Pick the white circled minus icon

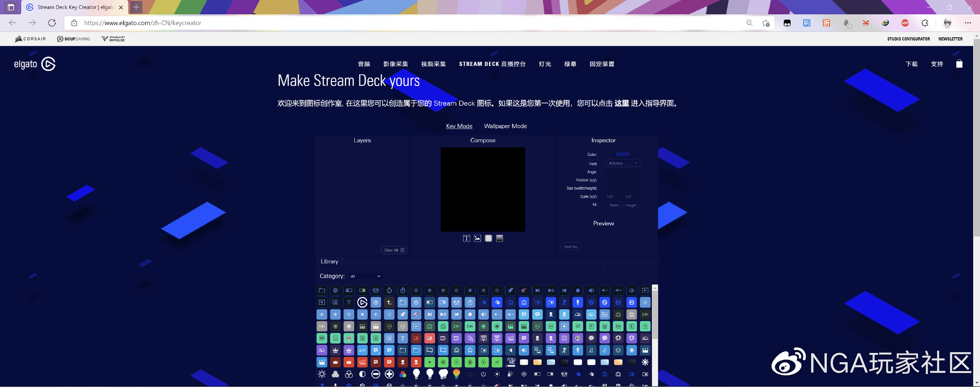376,374
